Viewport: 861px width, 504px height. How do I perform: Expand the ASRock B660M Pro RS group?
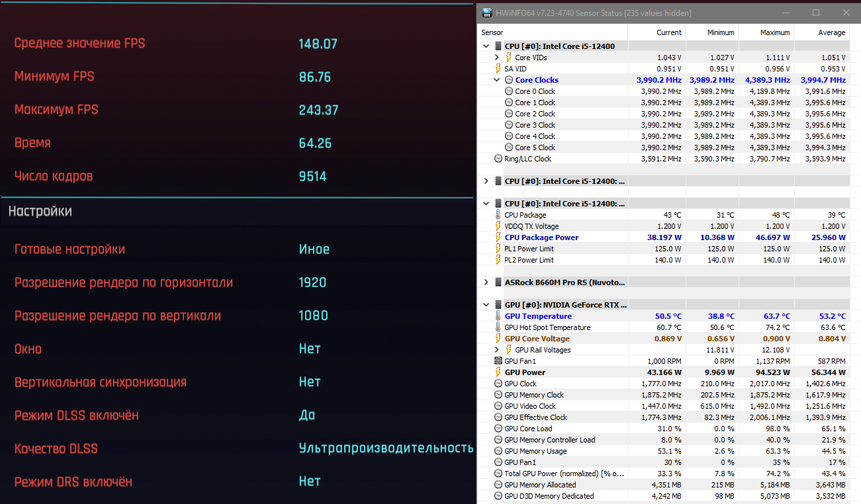coord(486,282)
